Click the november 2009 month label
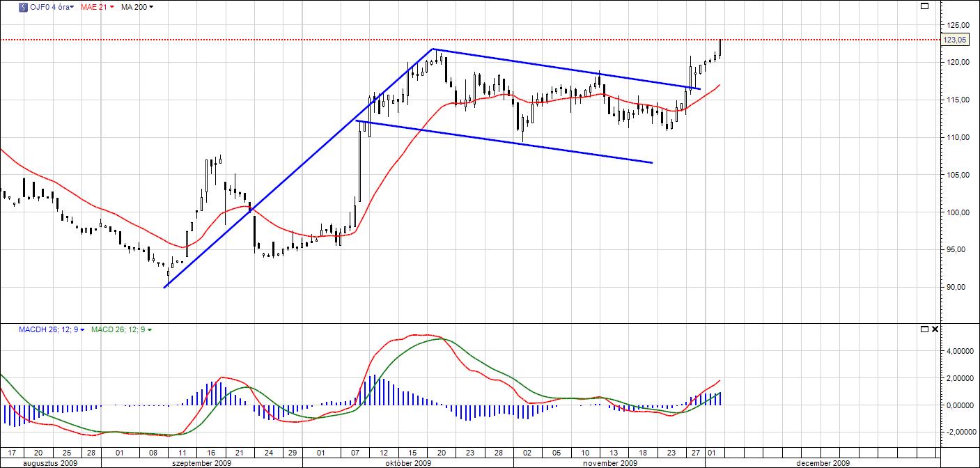The width and height of the screenshot is (980, 468). pyautogui.click(x=610, y=462)
